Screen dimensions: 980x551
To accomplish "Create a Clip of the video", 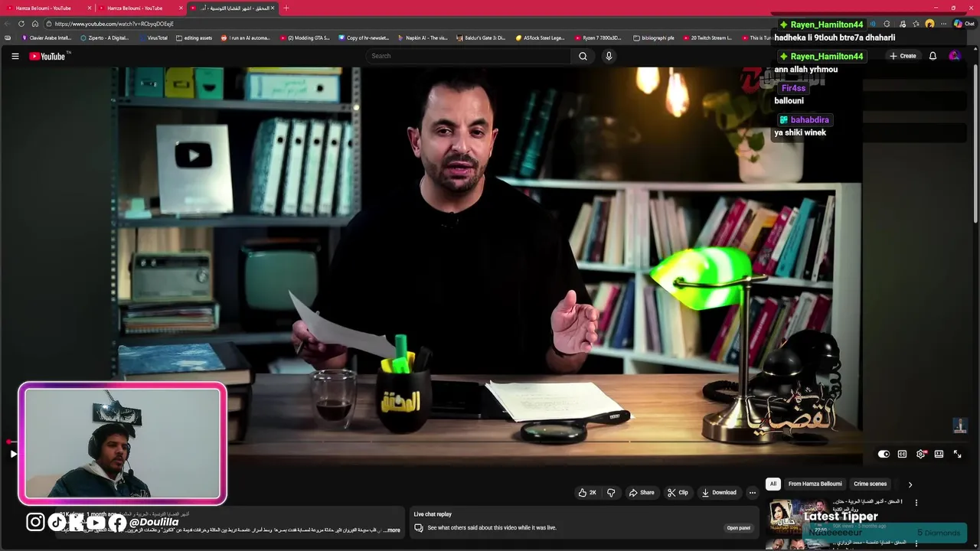I will pos(678,493).
